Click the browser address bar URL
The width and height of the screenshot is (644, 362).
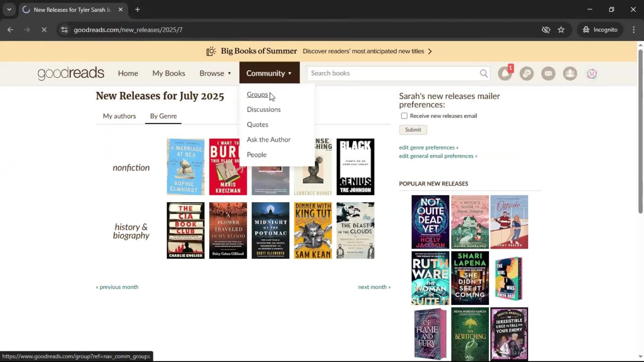(128, 30)
